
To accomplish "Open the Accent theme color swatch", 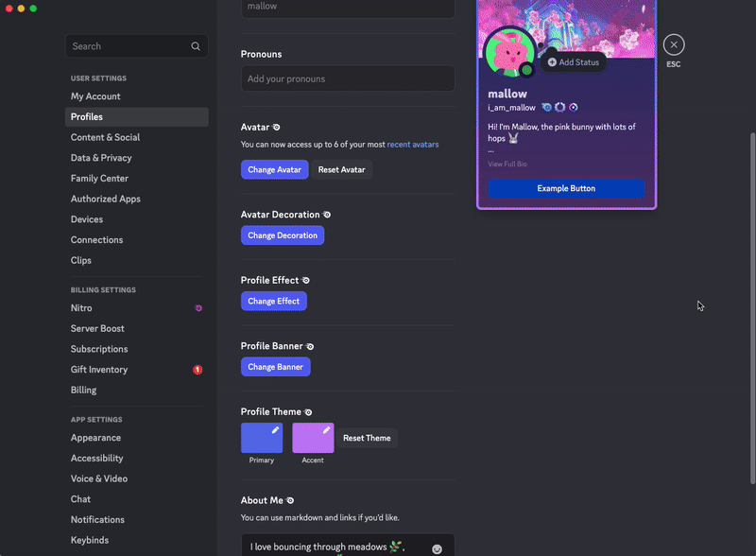I will [x=313, y=438].
